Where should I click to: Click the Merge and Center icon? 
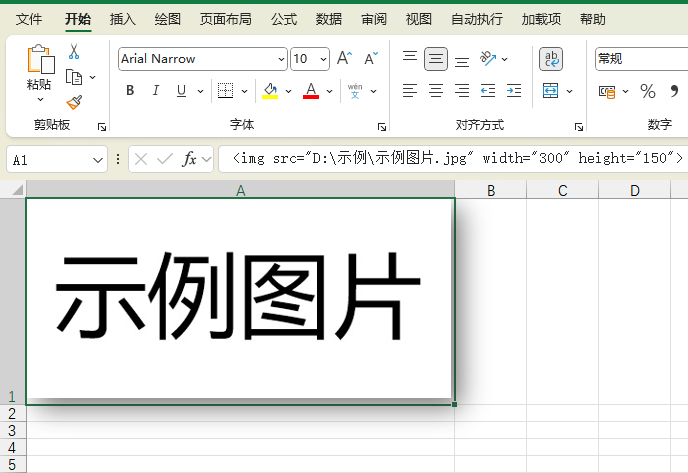pos(551,91)
